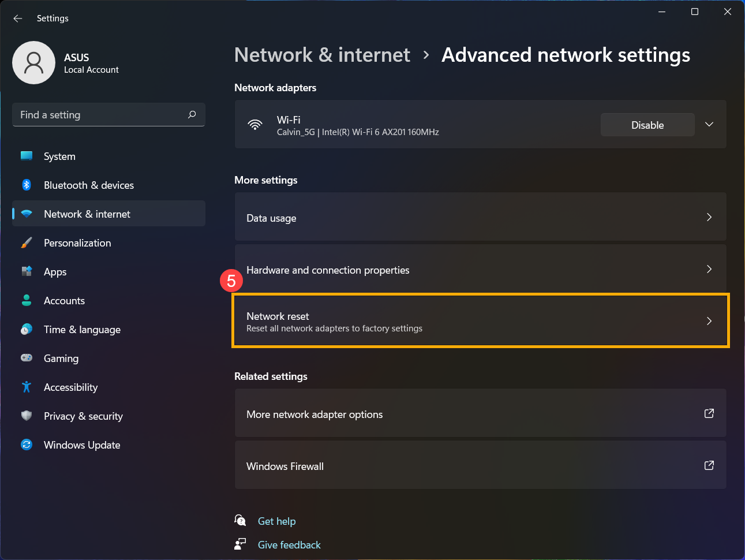
Task: Open Network reset option
Action: (x=480, y=321)
